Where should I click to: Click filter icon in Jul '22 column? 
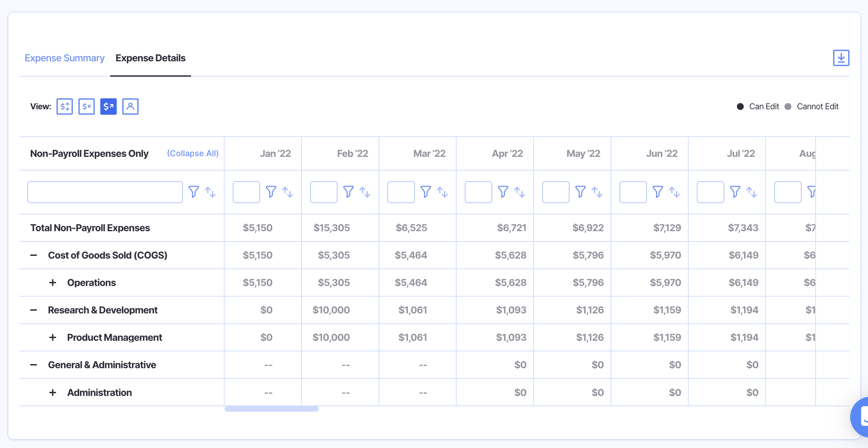coord(735,192)
